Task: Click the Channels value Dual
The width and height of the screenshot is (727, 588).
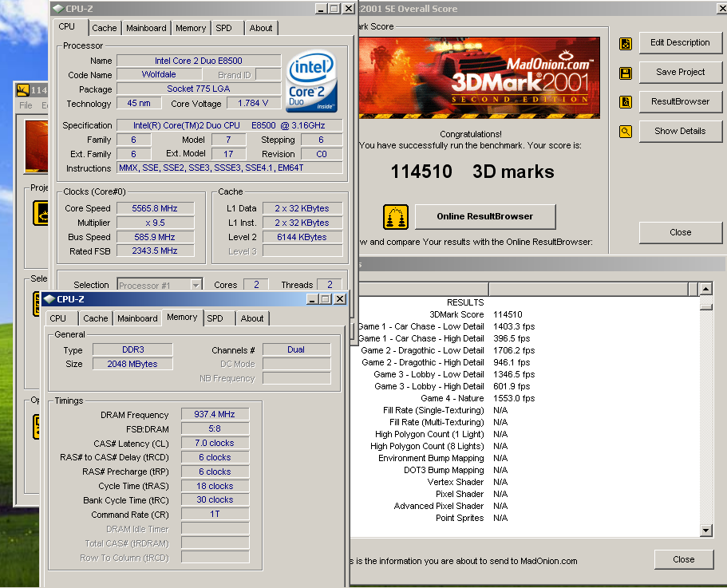Action: click(296, 349)
